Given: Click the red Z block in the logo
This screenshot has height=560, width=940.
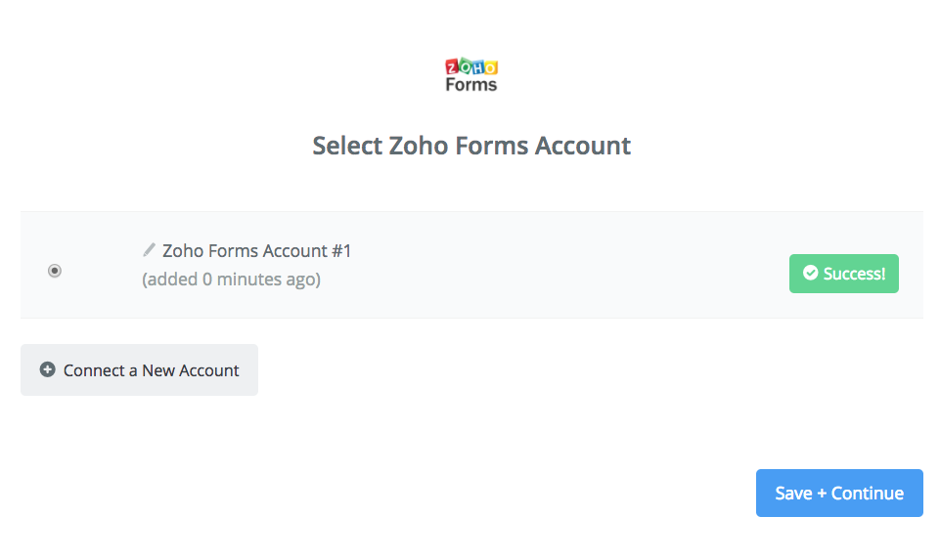Looking at the screenshot, I should [452, 66].
